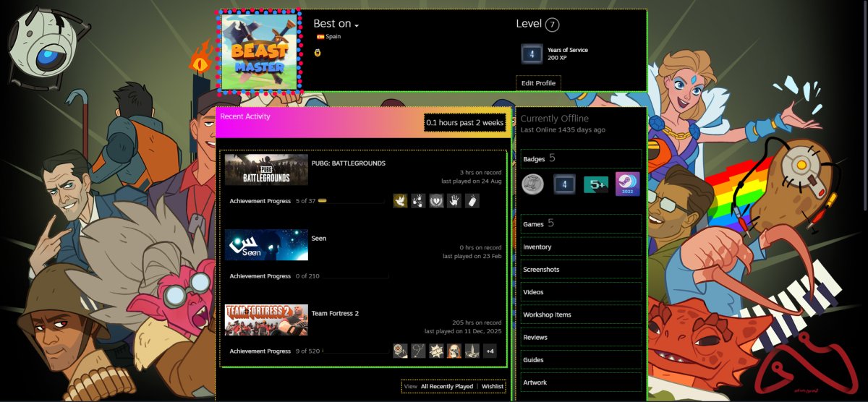868x402 pixels.
Task: Click Recent Activity header
Action: (x=245, y=116)
